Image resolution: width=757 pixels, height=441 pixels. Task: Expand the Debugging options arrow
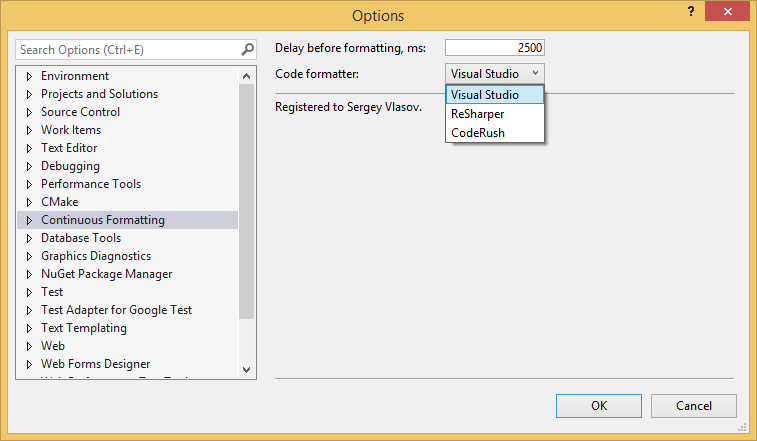click(29, 166)
